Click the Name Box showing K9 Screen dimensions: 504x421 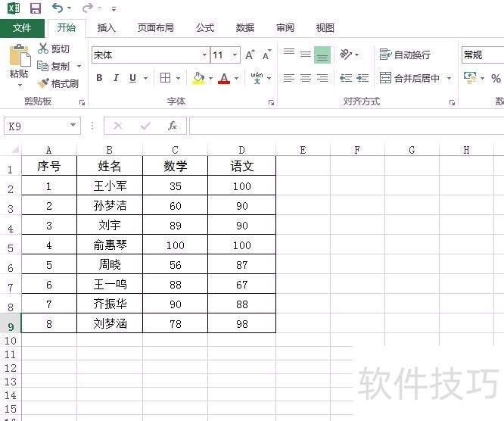pyautogui.click(x=36, y=126)
